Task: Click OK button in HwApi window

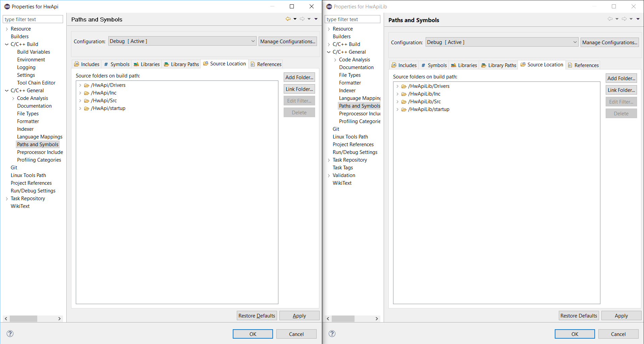Action: [x=253, y=334]
